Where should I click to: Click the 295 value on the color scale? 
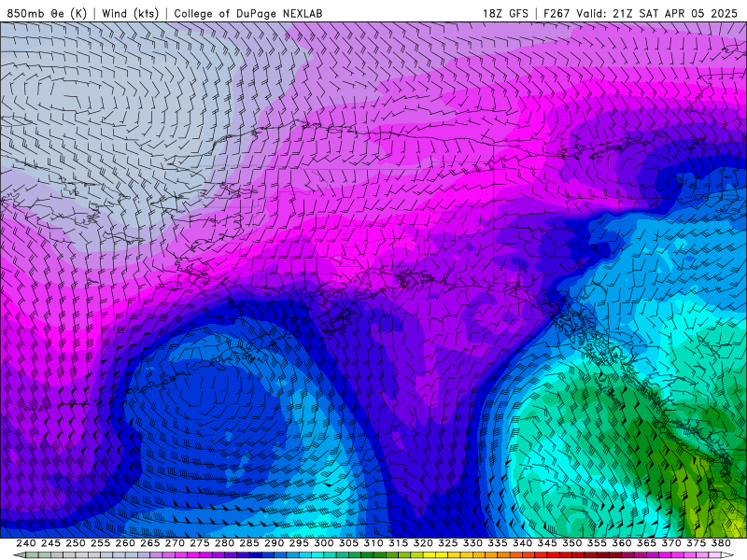(299, 543)
